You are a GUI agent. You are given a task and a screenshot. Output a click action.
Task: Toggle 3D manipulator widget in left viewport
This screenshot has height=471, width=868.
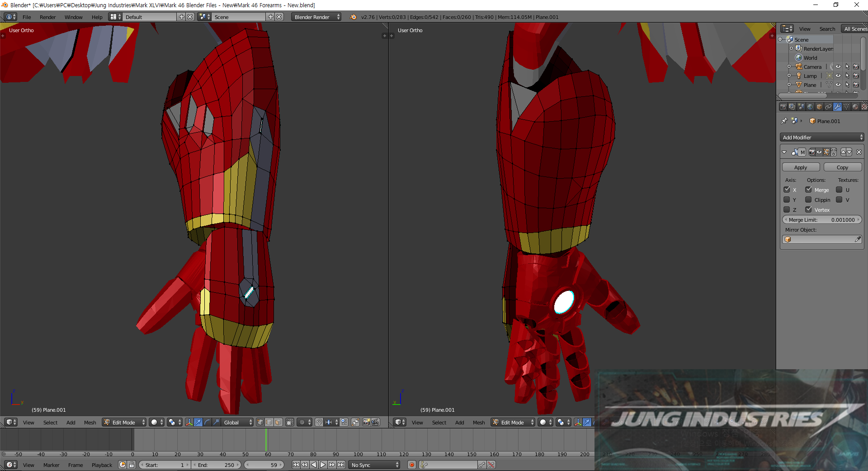[189, 422]
